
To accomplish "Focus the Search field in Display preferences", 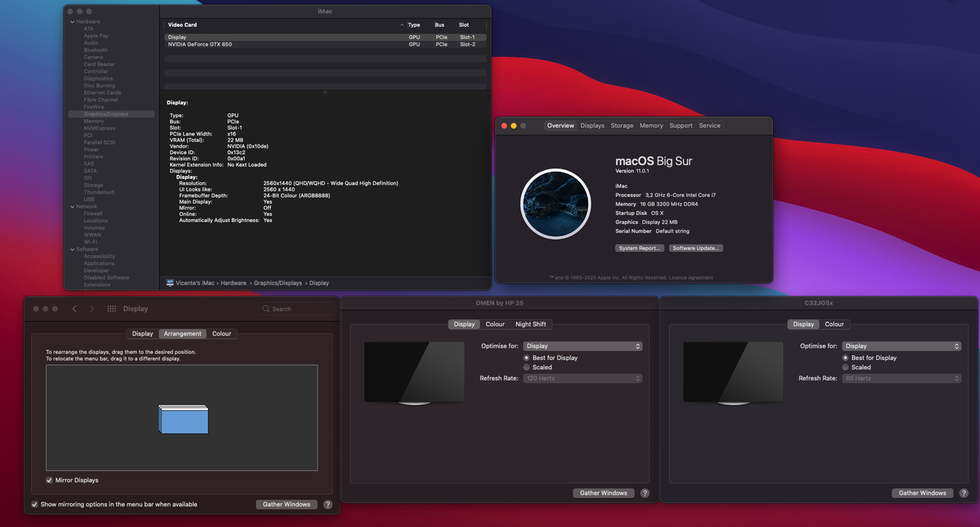I will [x=296, y=309].
